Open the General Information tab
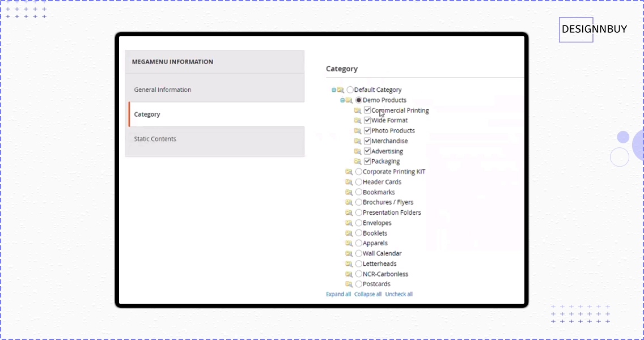644x340 pixels. click(x=215, y=90)
